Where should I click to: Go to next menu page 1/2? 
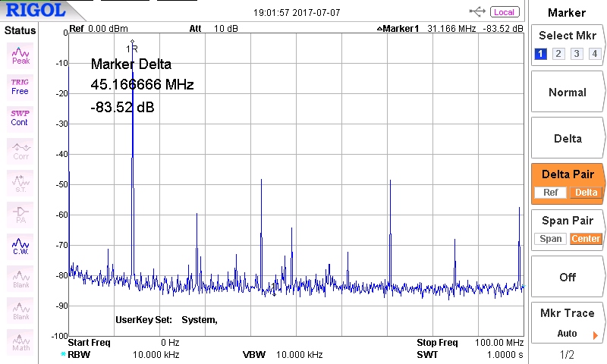[568, 354]
